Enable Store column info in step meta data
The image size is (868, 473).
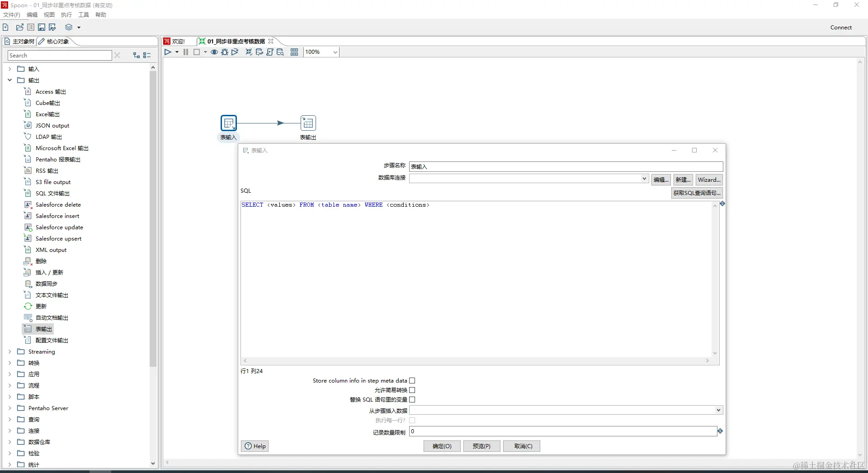412,381
